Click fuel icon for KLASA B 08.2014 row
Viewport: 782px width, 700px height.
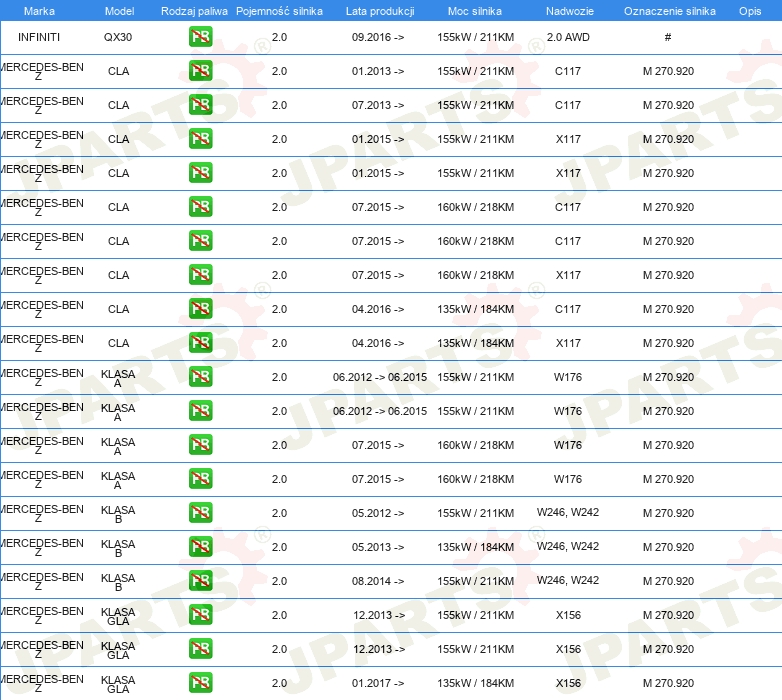pos(200,581)
